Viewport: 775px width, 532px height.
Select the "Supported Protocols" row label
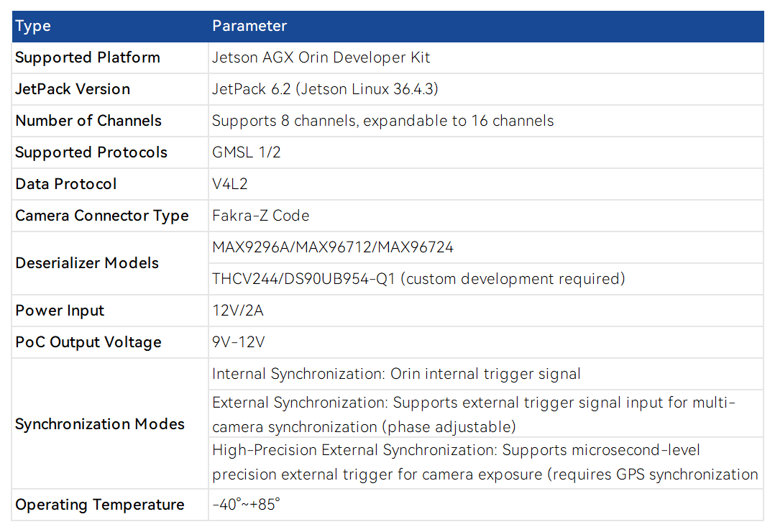tap(91, 152)
